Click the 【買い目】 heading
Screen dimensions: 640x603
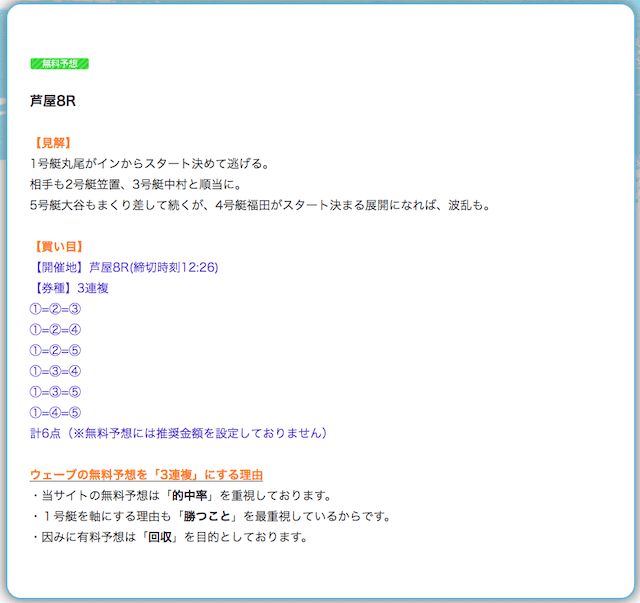[59, 247]
